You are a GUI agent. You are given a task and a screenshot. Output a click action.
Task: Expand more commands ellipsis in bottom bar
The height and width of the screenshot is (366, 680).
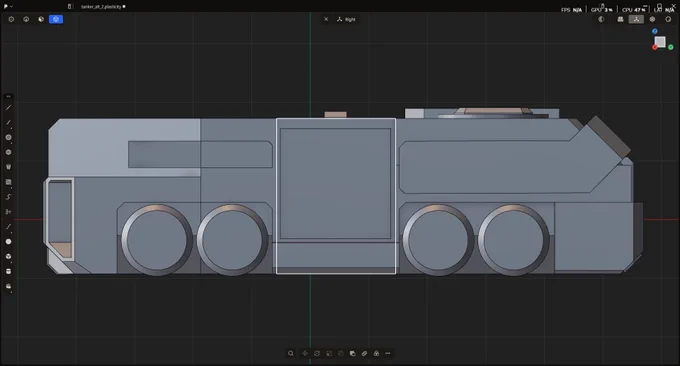(388, 353)
